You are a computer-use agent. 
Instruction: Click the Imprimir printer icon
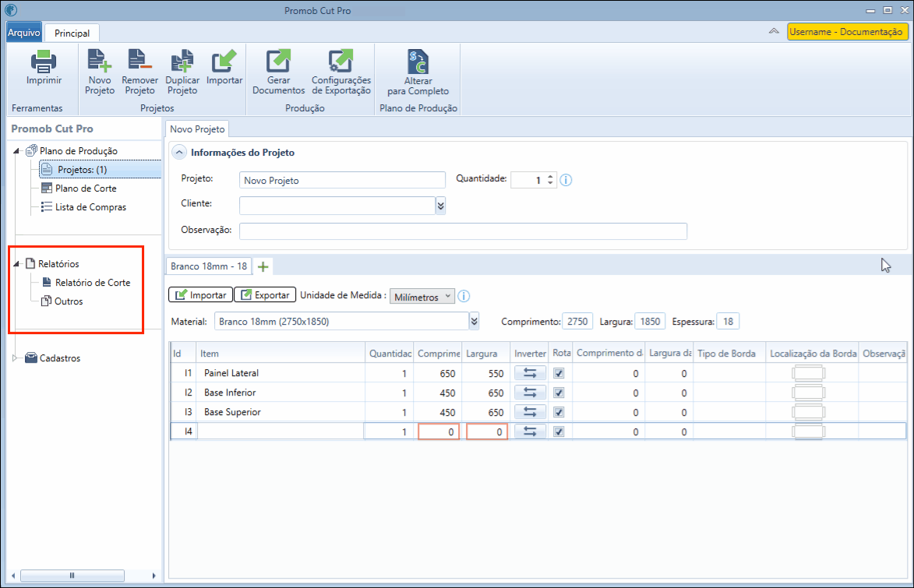click(x=44, y=62)
